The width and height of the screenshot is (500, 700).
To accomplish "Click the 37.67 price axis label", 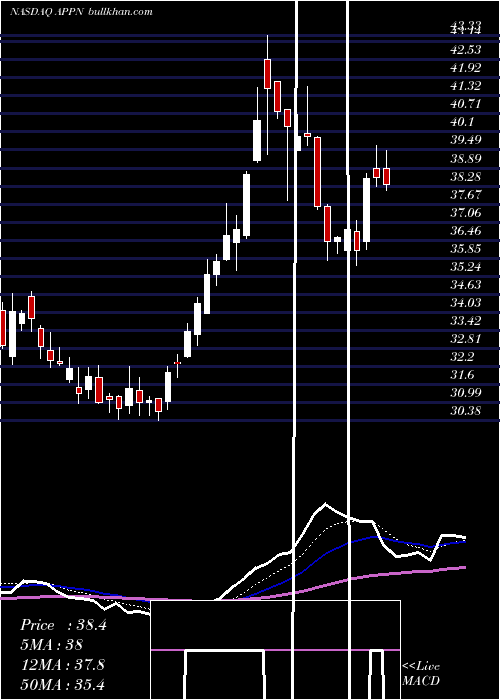I will pyautogui.click(x=466, y=195).
